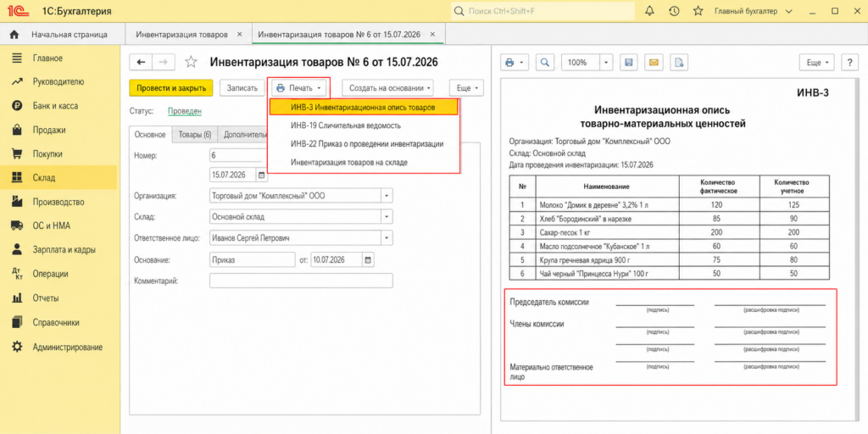Screen dimensions: 868x434
Task: Open Руководителю section in the sidebar
Action: 58,82
